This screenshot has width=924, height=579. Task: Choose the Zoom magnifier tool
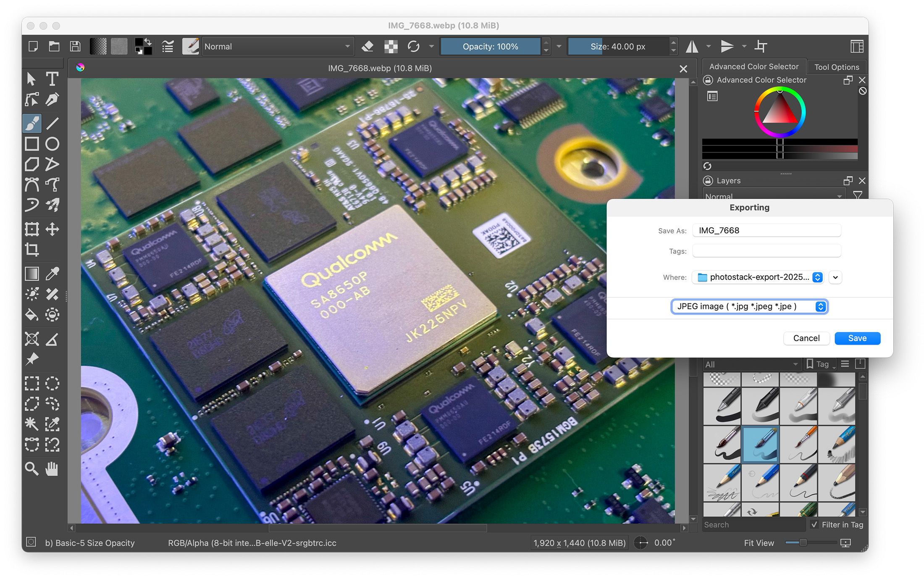[32, 468]
